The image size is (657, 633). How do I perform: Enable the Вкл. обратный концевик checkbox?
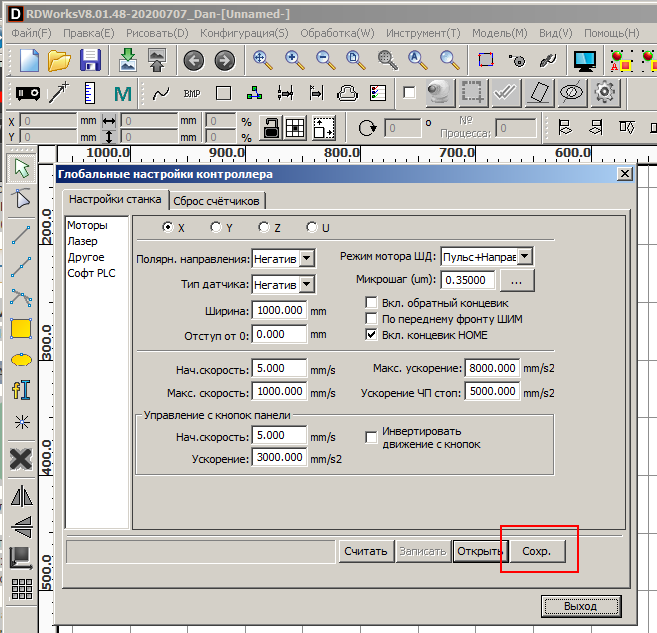click(372, 302)
